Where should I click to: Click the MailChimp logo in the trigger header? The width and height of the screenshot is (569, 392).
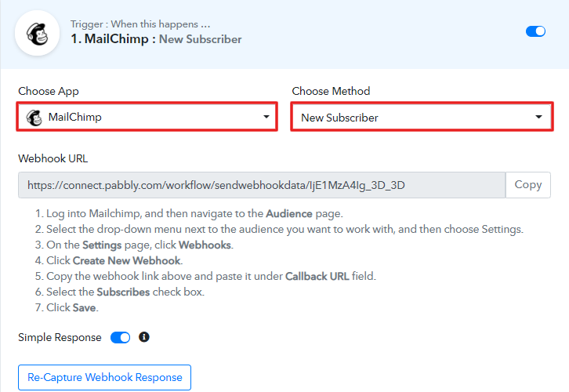click(36, 32)
